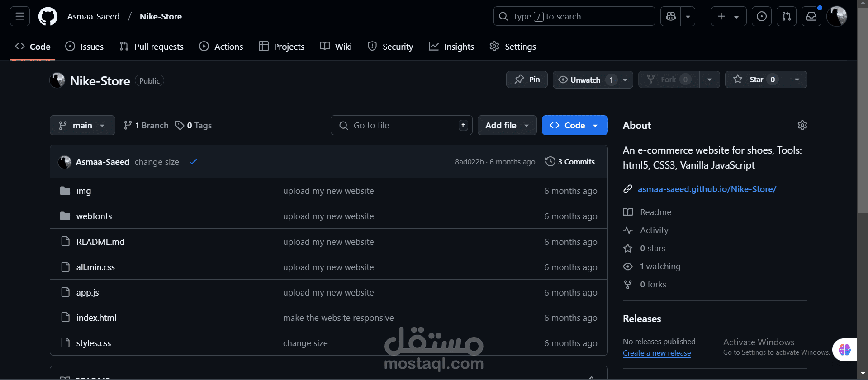Open the 'change size' latest commit message
This screenshot has height=380, width=868.
[x=157, y=162]
